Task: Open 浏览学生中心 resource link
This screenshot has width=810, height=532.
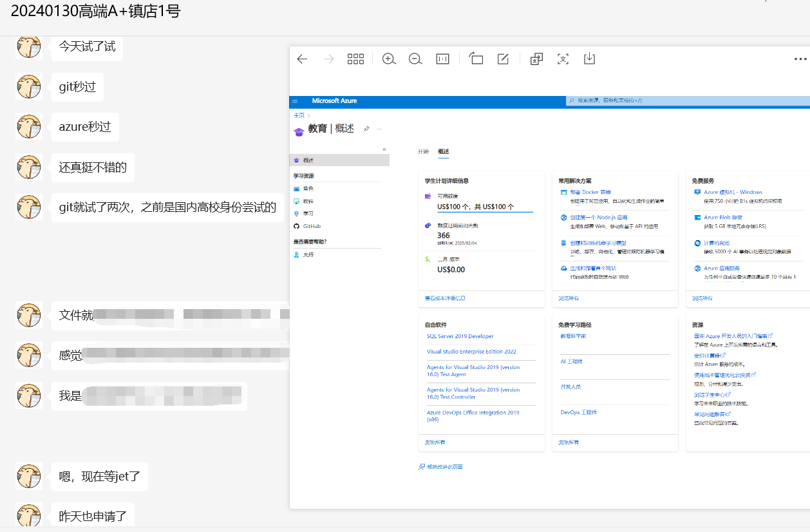Action: (x=712, y=395)
